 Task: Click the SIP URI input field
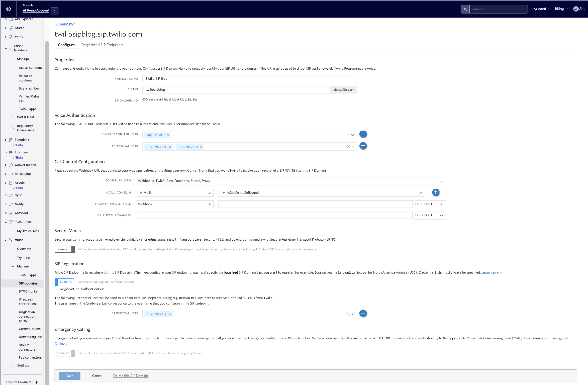point(236,90)
